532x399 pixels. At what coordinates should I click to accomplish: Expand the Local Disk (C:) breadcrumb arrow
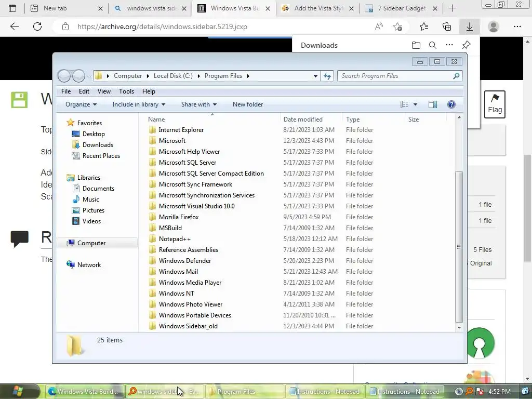pos(198,76)
